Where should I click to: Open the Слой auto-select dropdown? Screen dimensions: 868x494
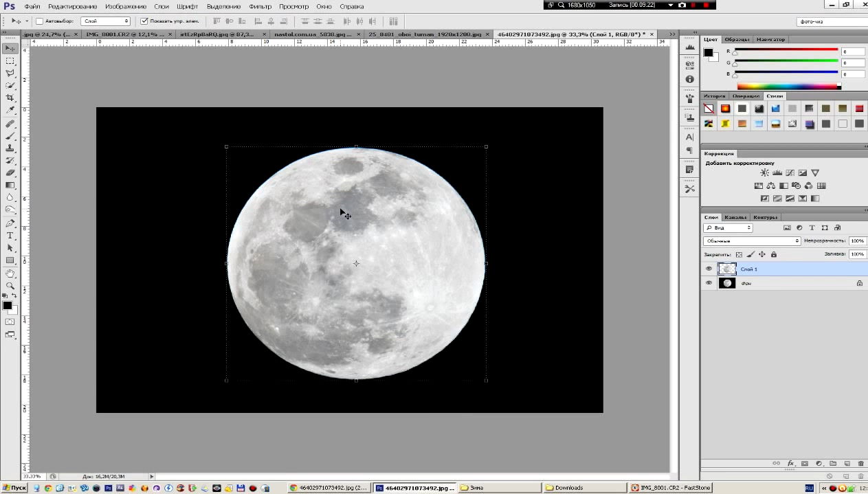click(105, 21)
